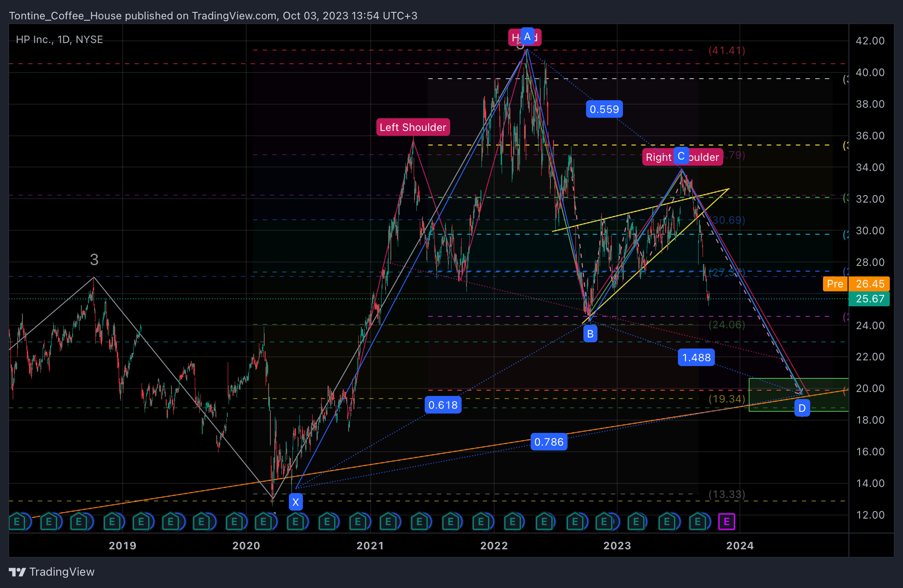Click the (13.33) Fibonacci level value
903x588 pixels.
click(x=727, y=494)
